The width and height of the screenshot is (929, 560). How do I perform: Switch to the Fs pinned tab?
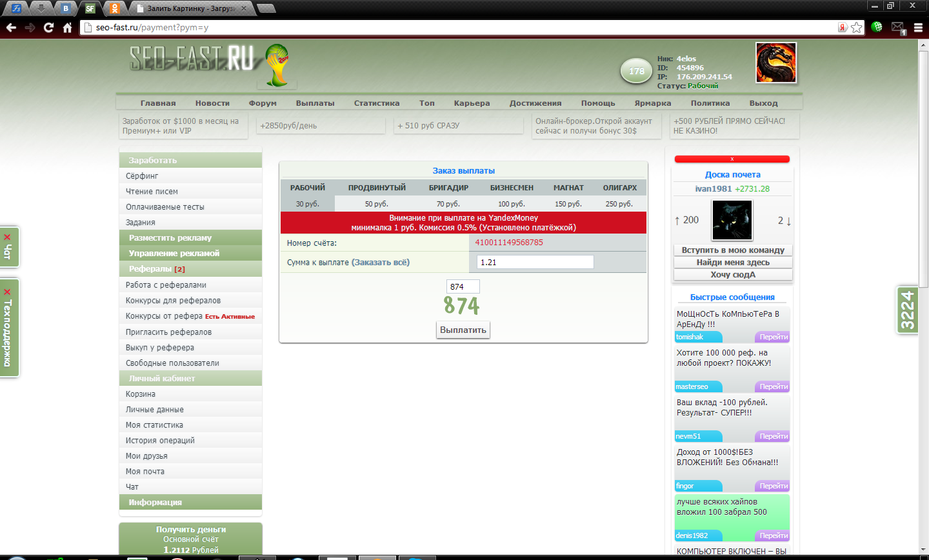coord(17,8)
